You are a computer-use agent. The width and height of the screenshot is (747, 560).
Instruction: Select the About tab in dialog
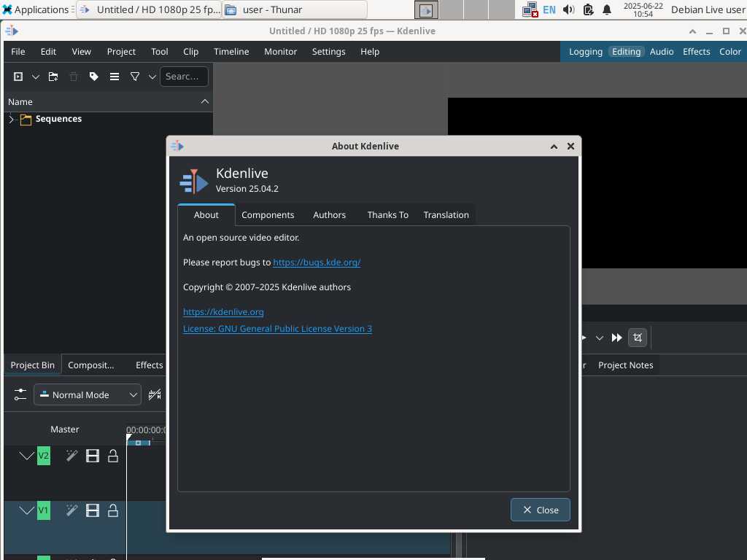tap(206, 215)
